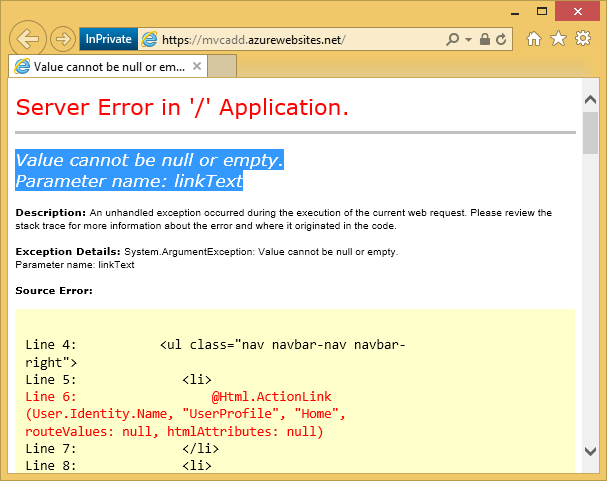Click the Internet Explorer page icon in address bar
This screenshot has width=607, height=481.
pos(149,39)
